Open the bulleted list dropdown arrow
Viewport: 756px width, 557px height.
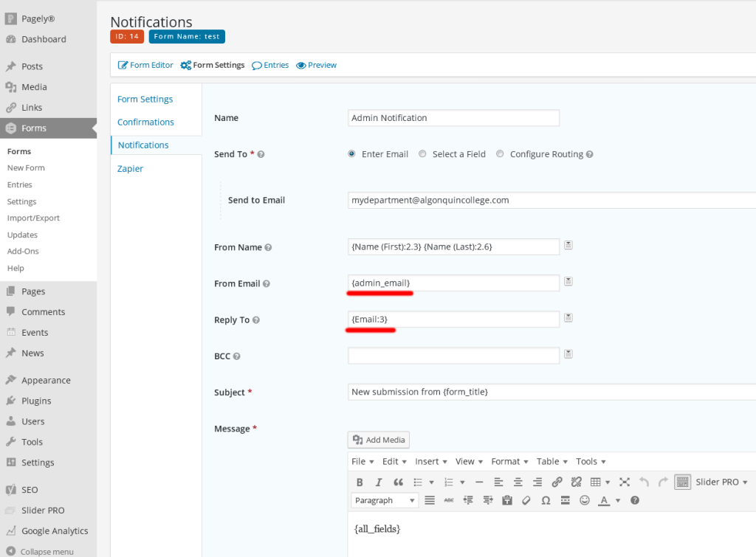pyautogui.click(x=430, y=482)
